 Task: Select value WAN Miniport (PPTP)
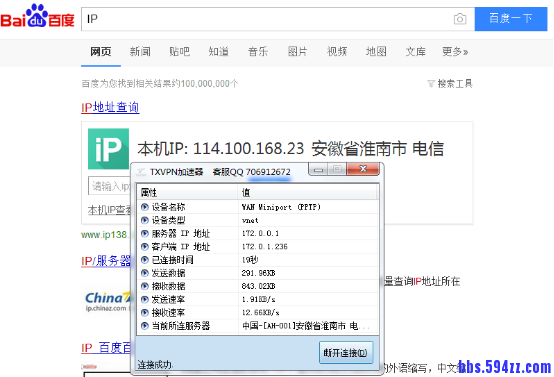(281, 207)
